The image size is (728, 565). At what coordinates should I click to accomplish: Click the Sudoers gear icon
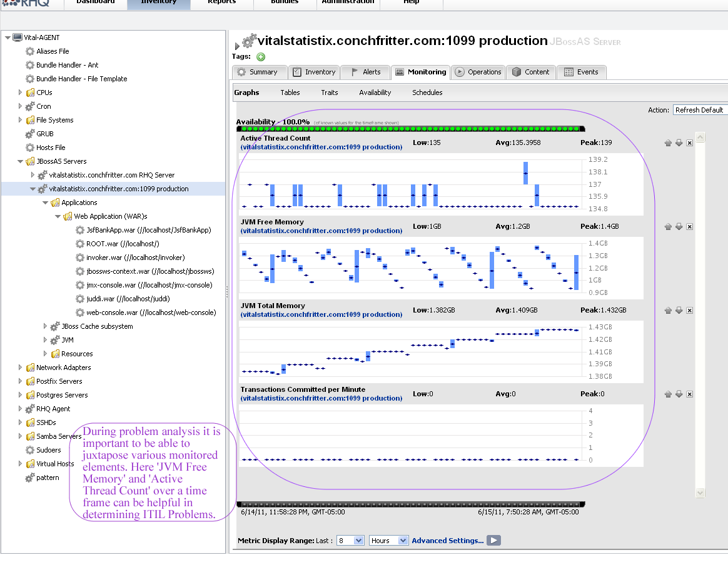[x=30, y=450]
